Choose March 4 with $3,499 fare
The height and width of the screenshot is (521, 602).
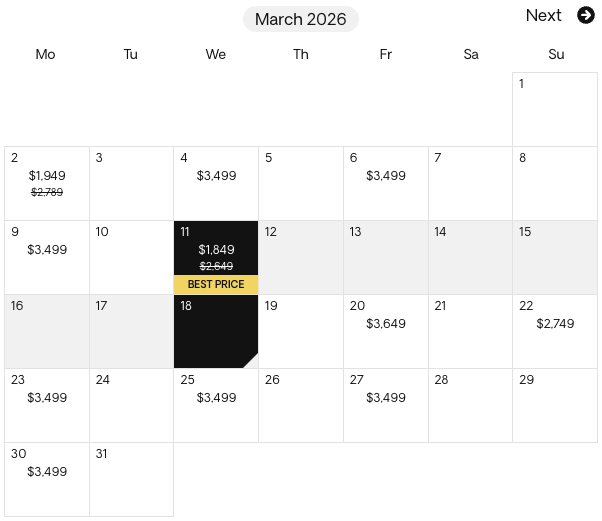coord(216,184)
